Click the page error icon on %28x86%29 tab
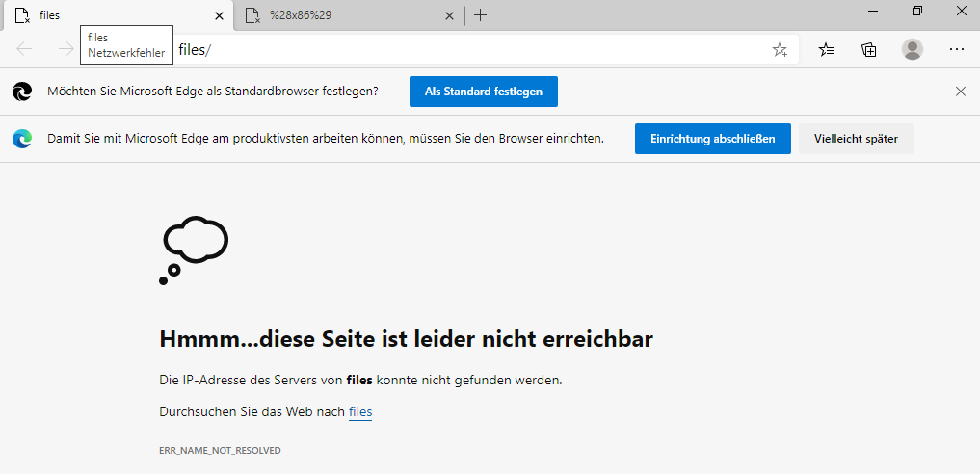This screenshot has width=980, height=474. point(252,15)
